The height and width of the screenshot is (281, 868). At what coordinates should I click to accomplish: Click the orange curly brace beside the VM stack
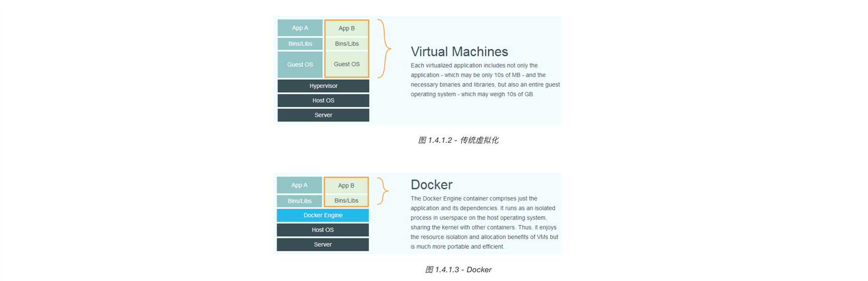tap(384, 48)
